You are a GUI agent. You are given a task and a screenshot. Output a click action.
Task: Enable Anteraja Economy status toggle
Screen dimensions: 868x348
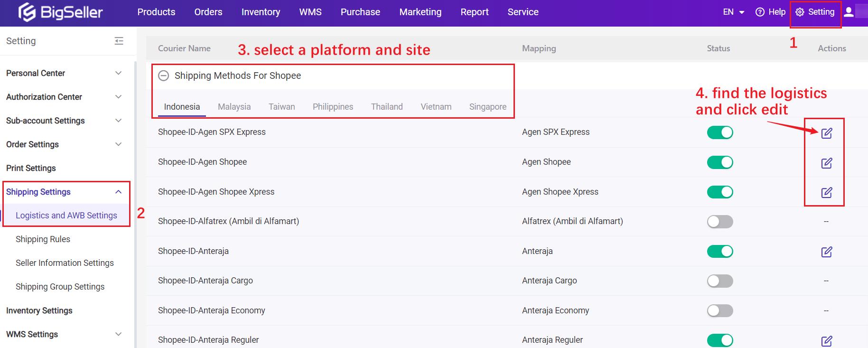coord(720,310)
